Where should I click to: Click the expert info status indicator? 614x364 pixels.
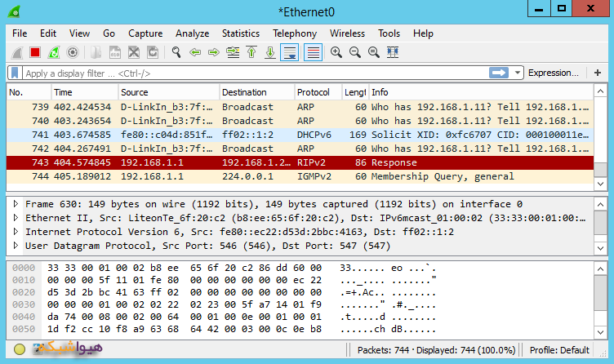20,350
